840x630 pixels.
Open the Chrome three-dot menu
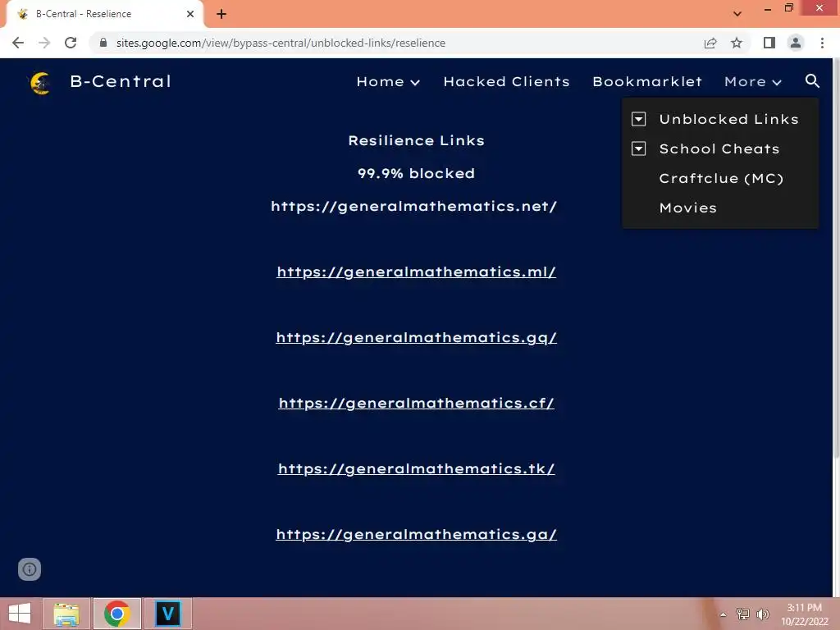click(x=822, y=43)
